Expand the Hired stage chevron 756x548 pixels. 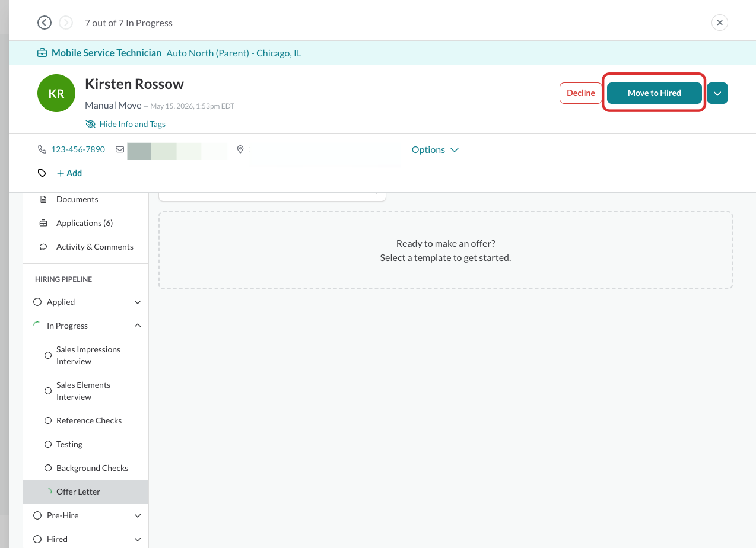(138, 539)
